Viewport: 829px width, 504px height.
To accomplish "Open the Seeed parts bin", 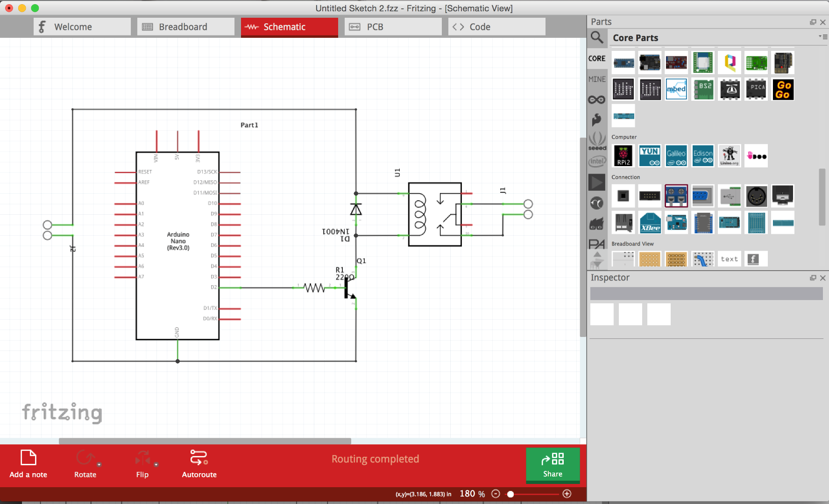I will (x=597, y=140).
